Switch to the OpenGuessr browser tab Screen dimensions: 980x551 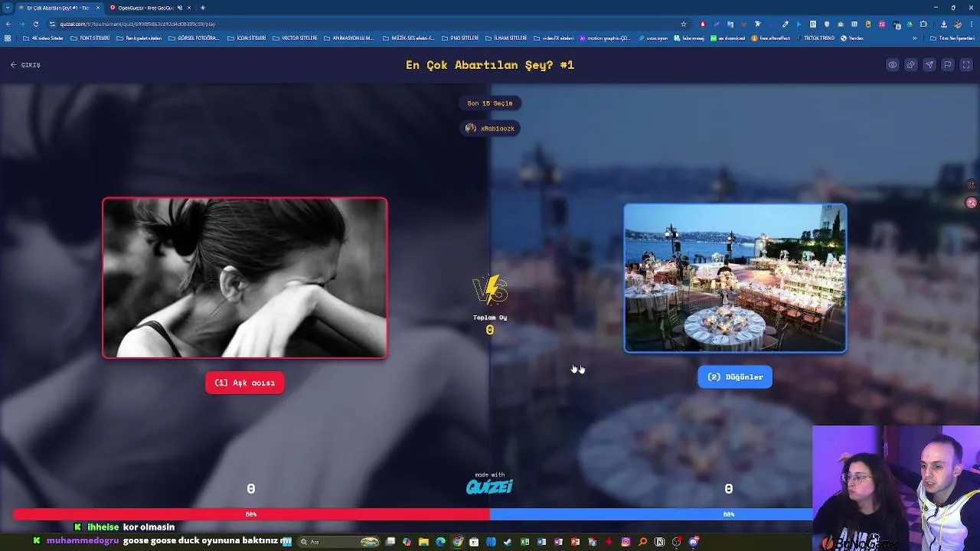click(149, 8)
